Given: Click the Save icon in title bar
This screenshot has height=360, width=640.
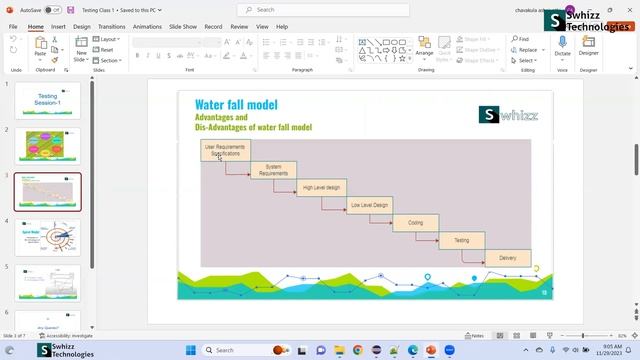Looking at the screenshot, I should (x=71, y=10).
